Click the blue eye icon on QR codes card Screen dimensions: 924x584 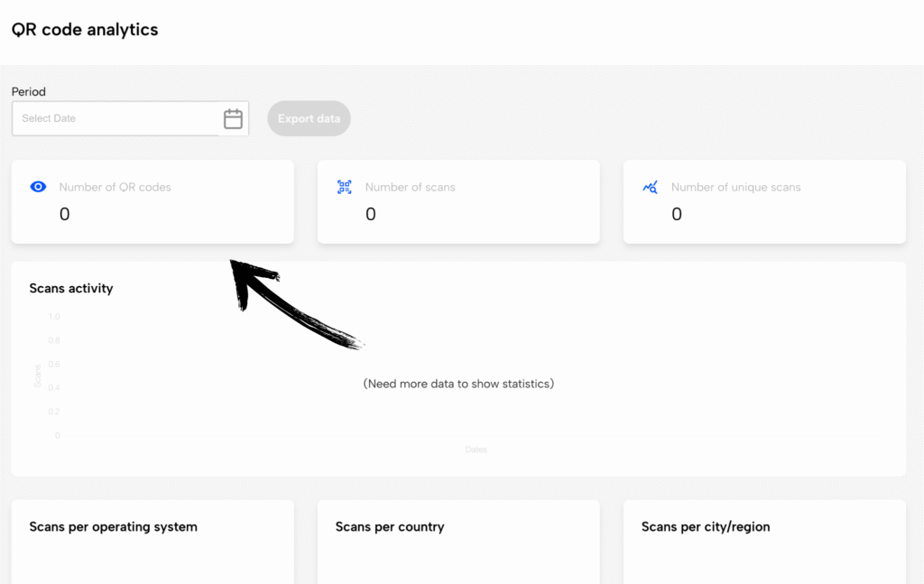tap(38, 187)
